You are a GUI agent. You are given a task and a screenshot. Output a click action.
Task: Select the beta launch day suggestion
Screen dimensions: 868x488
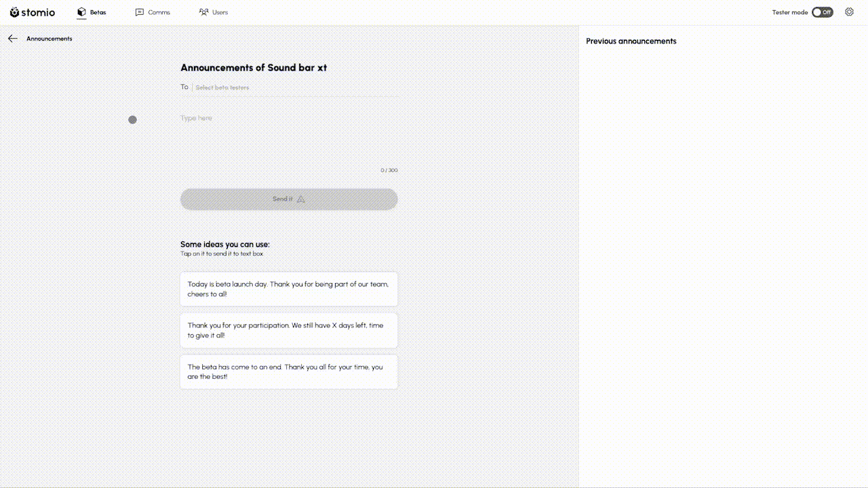(289, 289)
